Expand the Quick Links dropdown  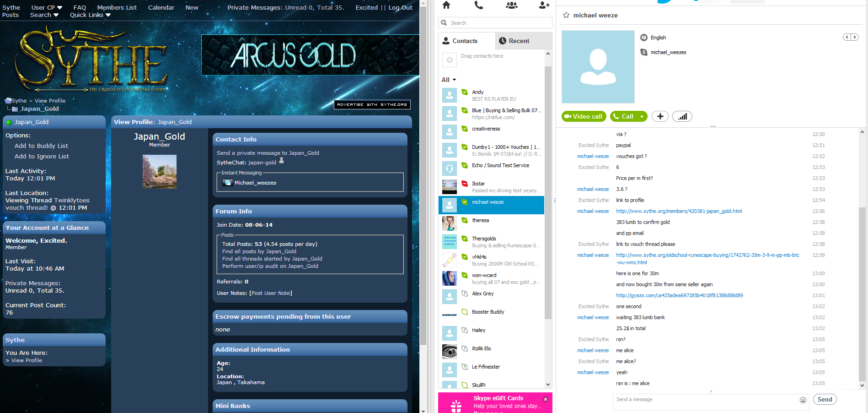coord(90,15)
